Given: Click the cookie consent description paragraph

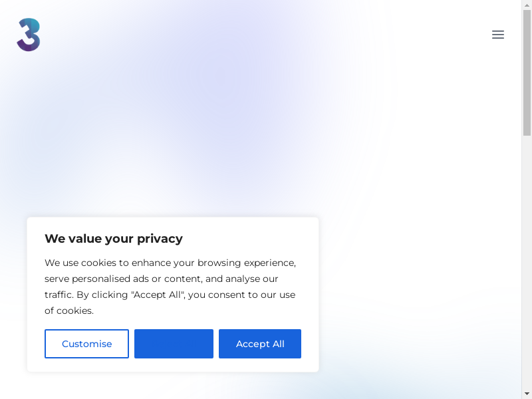Looking at the screenshot, I should pos(170,287).
